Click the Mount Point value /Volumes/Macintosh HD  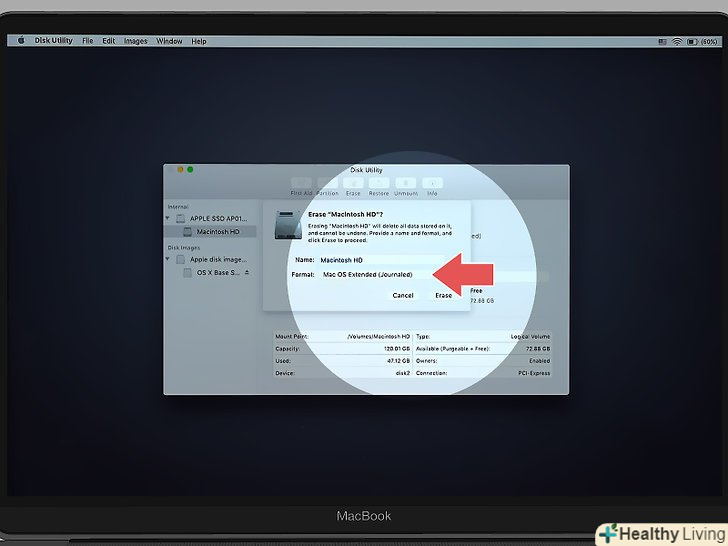pyautogui.click(x=378, y=336)
